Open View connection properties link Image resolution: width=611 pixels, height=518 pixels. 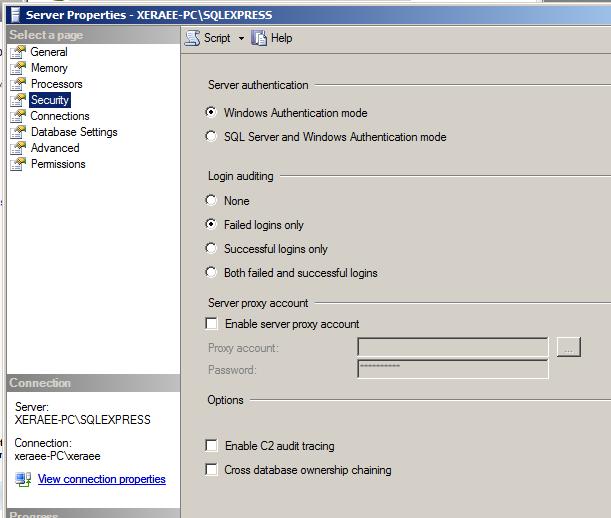click(x=101, y=479)
